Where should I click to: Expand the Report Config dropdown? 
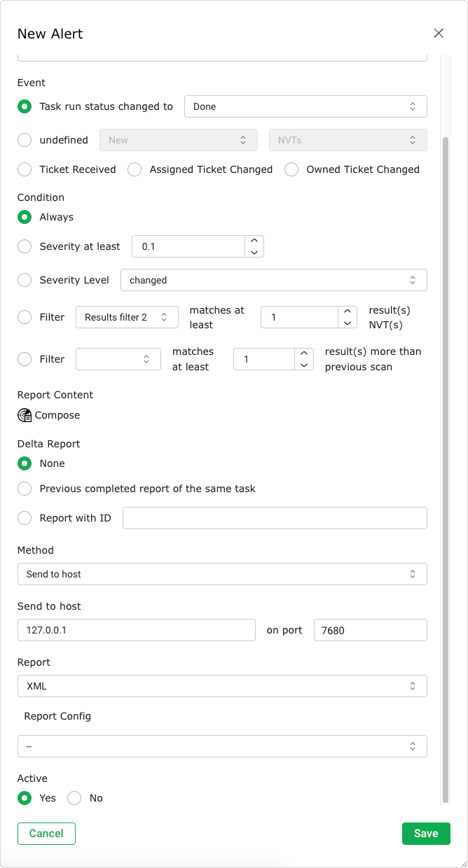tap(222, 746)
